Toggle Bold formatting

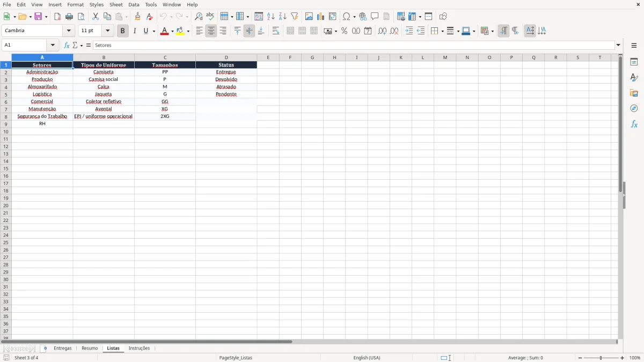click(123, 31)
